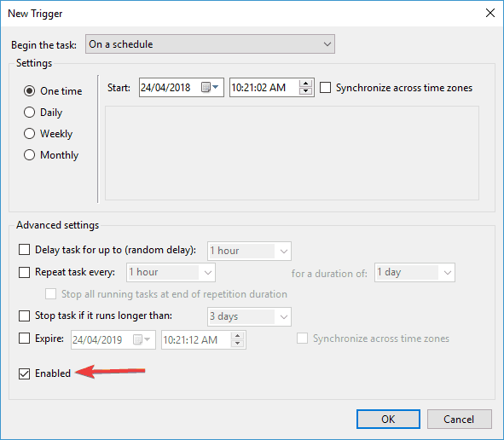The image size is (504, 440).
Task: Check Delay task for up to (random delay)
Action: [24, 249]
